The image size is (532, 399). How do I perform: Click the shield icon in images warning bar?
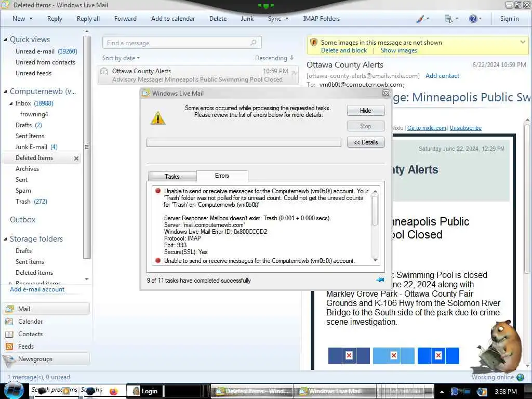pyautogui.click(x=314, y=43)
